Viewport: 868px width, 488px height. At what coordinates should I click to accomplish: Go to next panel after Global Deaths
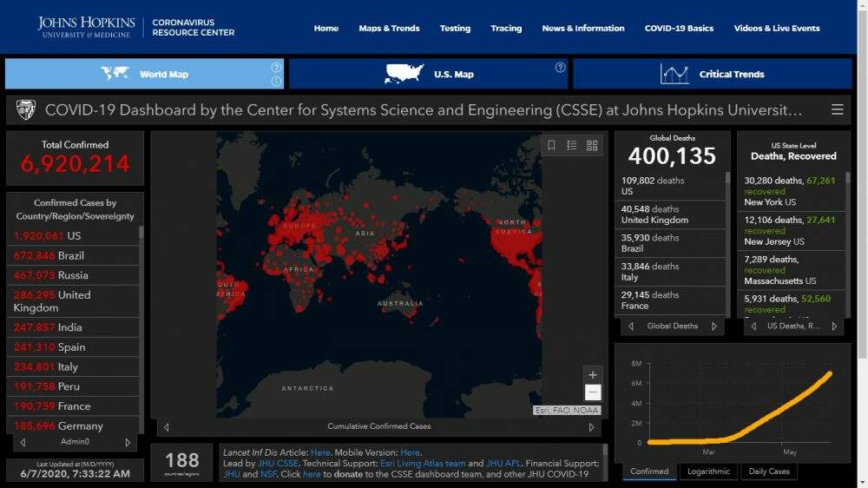(x=714, y=326)
